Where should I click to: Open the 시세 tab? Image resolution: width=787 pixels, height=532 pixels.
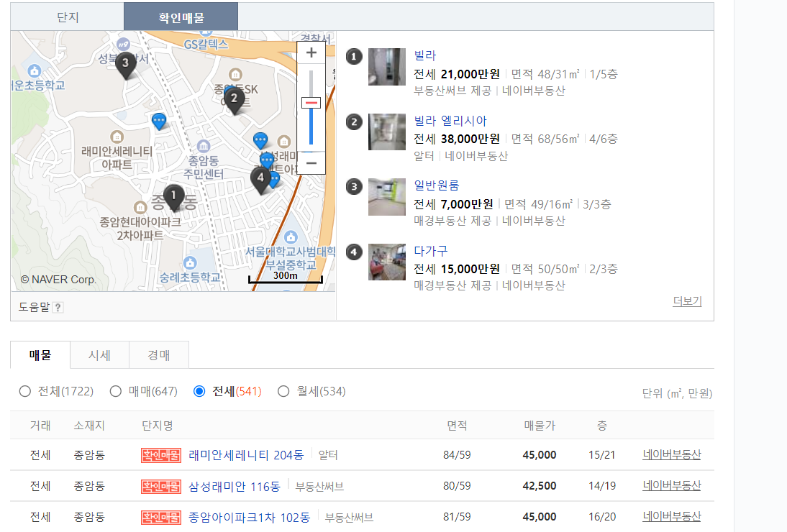[99, 355]
